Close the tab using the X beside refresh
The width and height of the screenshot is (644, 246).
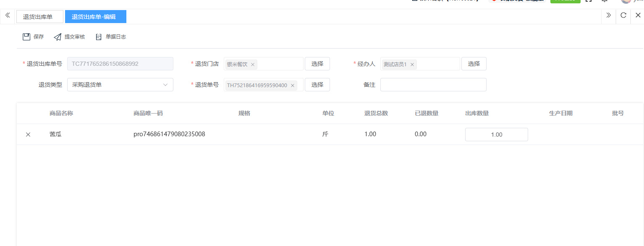(638, 16)
